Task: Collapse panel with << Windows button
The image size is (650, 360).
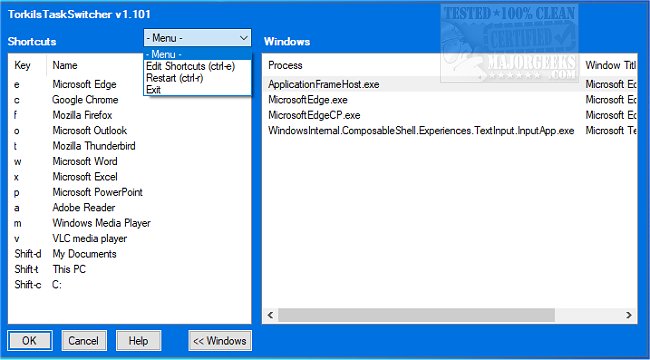Action: (220, 341)
